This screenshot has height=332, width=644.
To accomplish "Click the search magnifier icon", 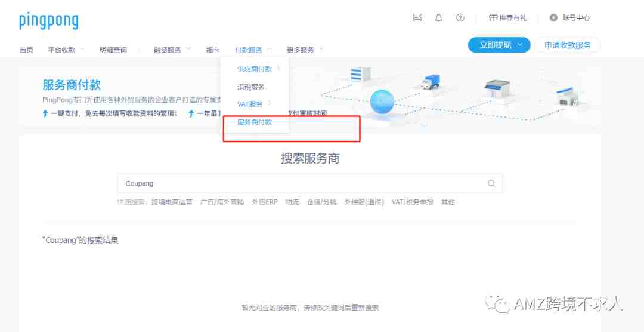I will [491, 183].
